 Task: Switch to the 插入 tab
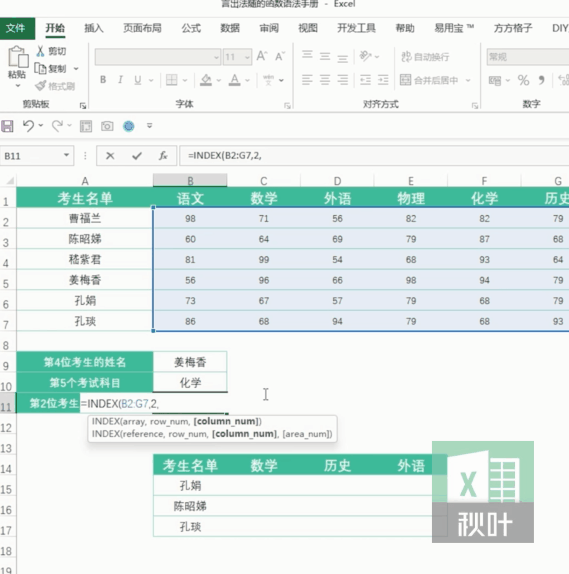point(94,28)
